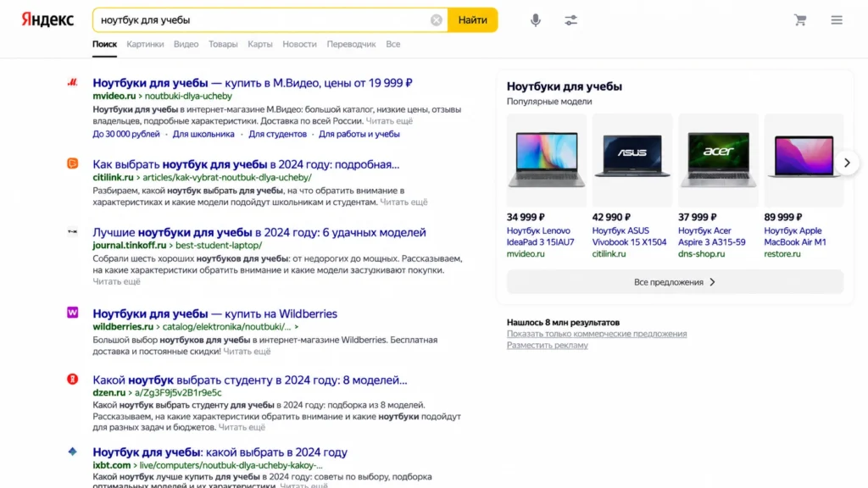Screen dimensions: 868x488
Task: Open mvideo.ru link under Lenovo card
Action: (526, 254)
